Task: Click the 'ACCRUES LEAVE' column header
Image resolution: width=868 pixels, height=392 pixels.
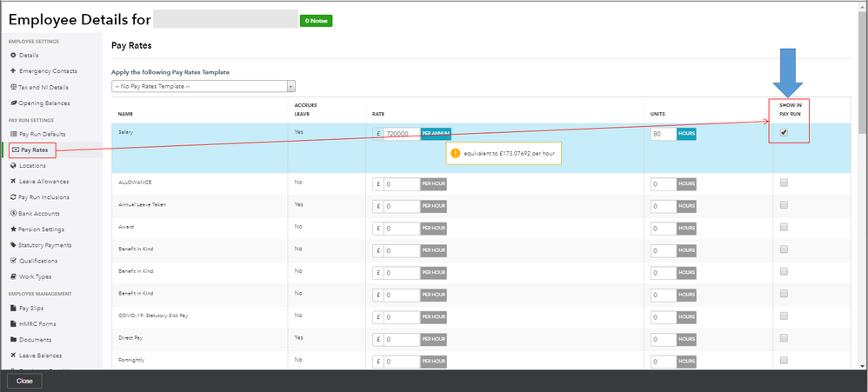Action: pos(305,110)
